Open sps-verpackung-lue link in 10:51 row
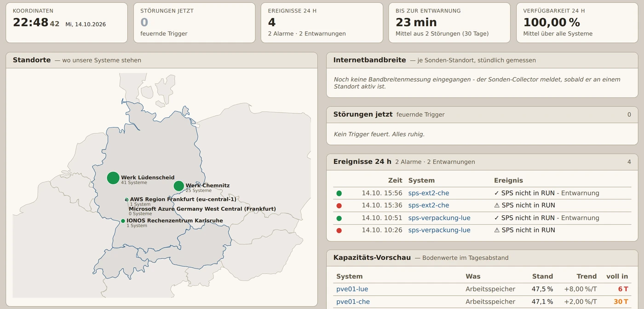 [439, 218]
